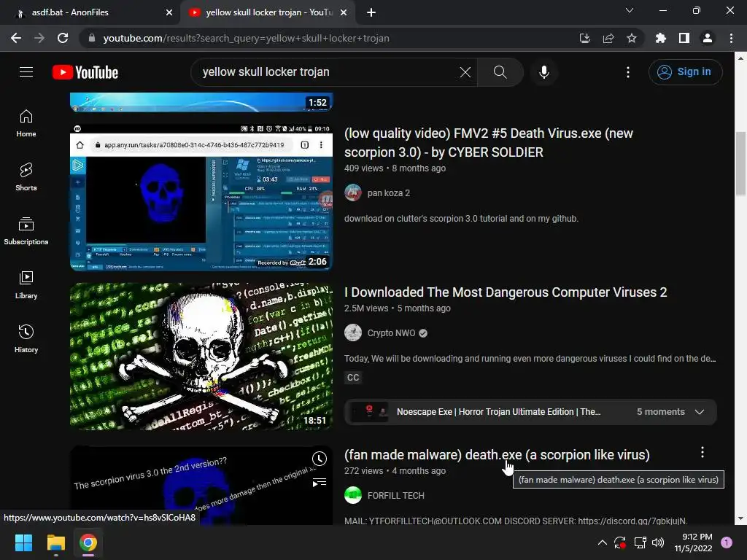Close the YouTube tab

(344, 12)
